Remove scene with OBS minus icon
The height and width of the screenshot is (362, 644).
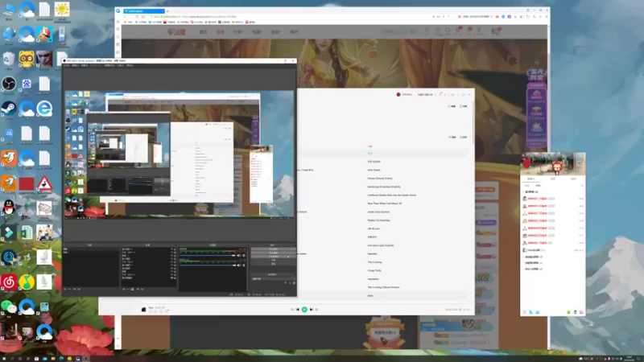[69, 289]
